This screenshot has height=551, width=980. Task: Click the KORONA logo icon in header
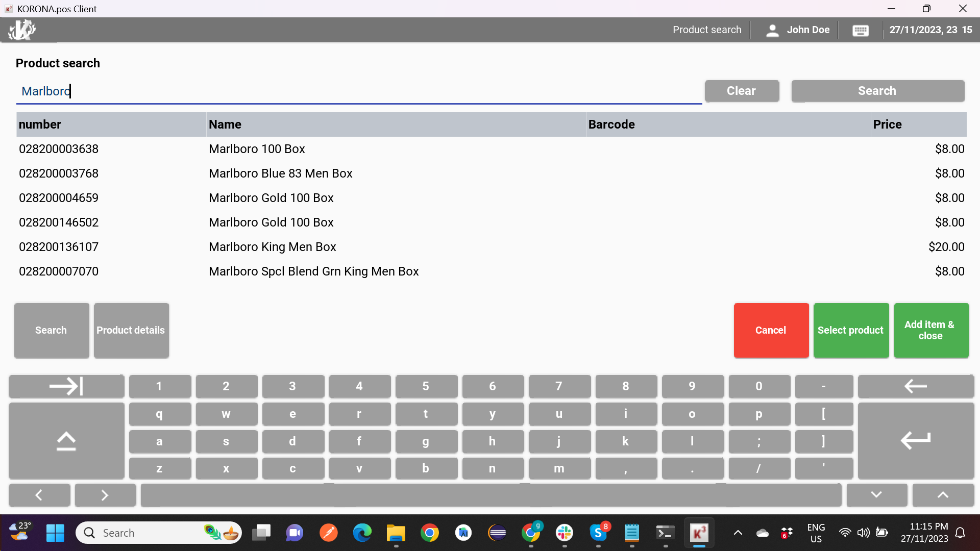tap(22, 30)
